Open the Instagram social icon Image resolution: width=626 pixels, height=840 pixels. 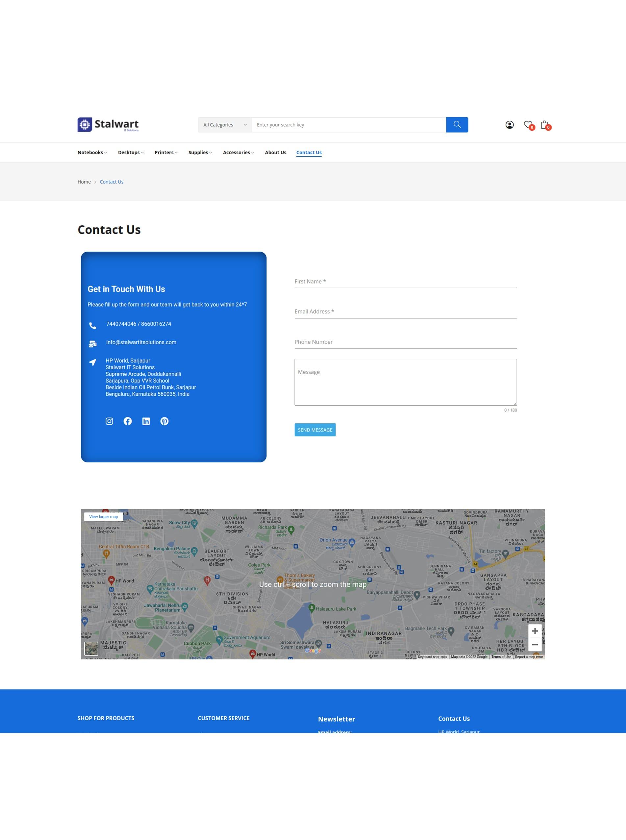109,421
